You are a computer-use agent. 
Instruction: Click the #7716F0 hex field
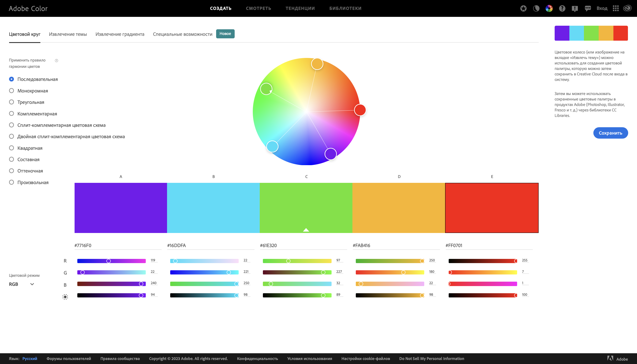[x=118, y=245]
